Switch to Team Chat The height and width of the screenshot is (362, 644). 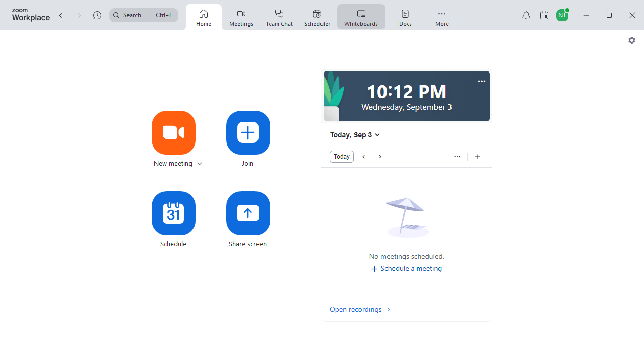[279, 17]
